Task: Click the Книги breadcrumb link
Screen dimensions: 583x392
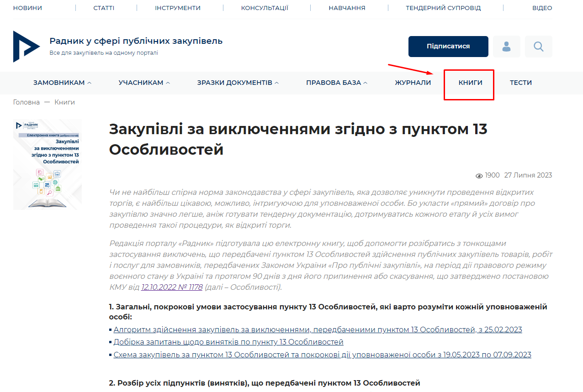Action: tap(64, 102)
